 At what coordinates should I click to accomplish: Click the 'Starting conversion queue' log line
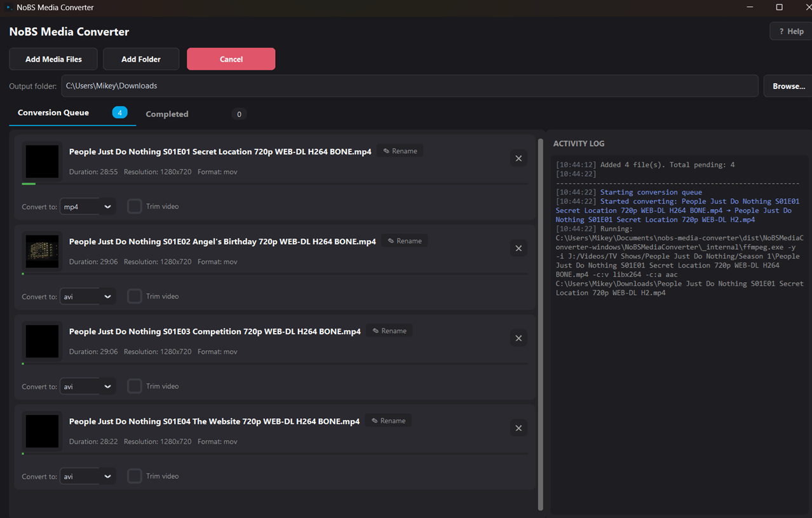tap(629, 192)
